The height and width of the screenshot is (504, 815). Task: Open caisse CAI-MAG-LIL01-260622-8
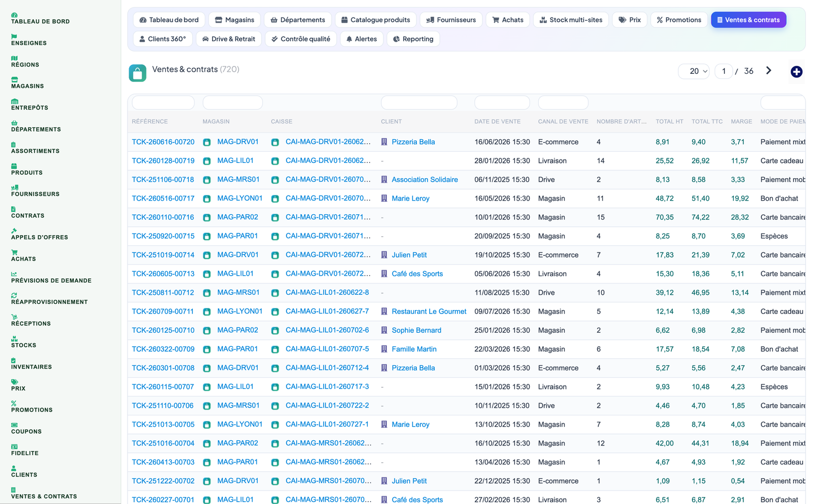(327, 293)
